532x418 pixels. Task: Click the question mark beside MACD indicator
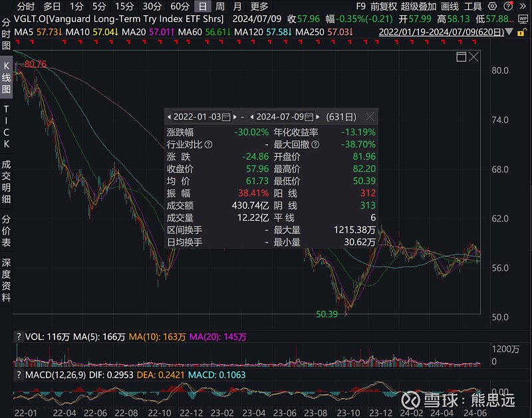pyautogui.click(x=19, y=375)
